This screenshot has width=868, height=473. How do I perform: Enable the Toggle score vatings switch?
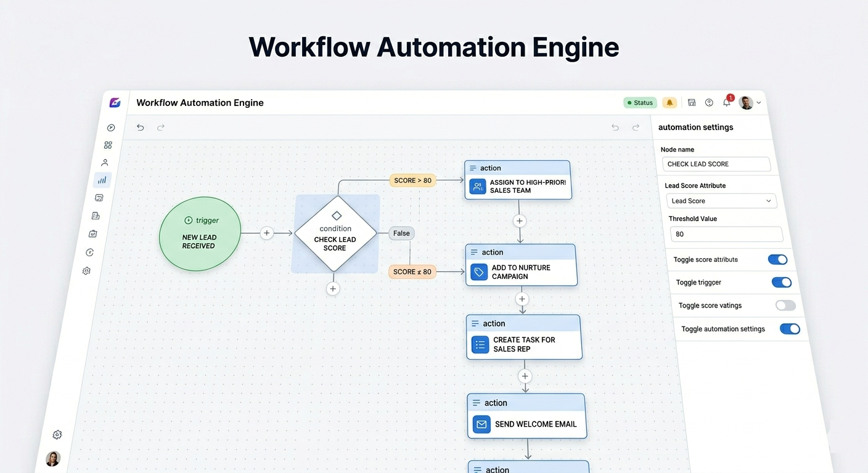[x=785, y=305]
